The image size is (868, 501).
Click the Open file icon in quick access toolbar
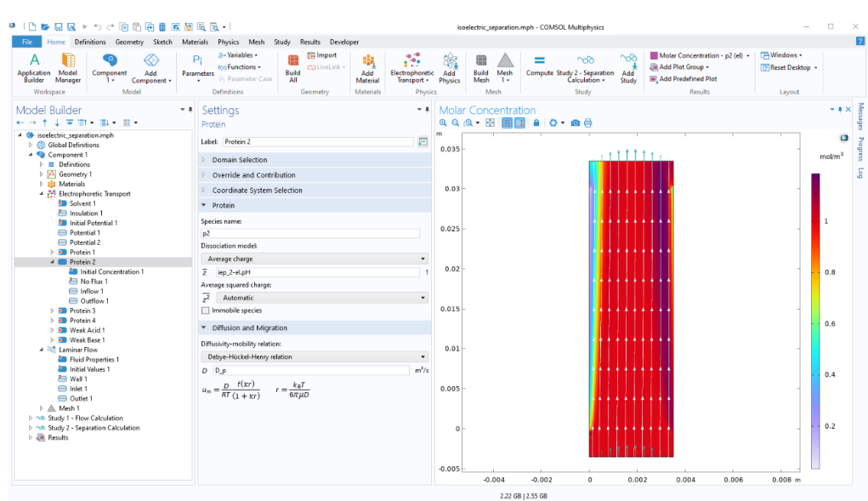click(x=45, y=26)
